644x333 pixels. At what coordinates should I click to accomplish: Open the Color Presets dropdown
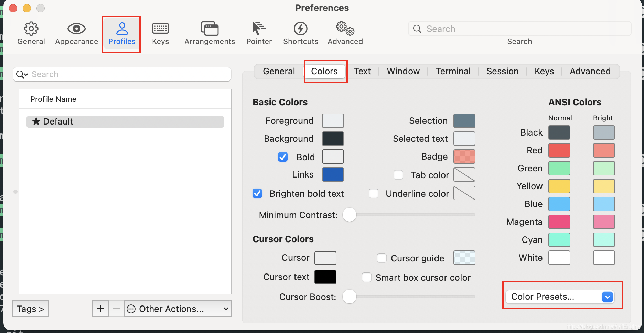tap(560, 297)
